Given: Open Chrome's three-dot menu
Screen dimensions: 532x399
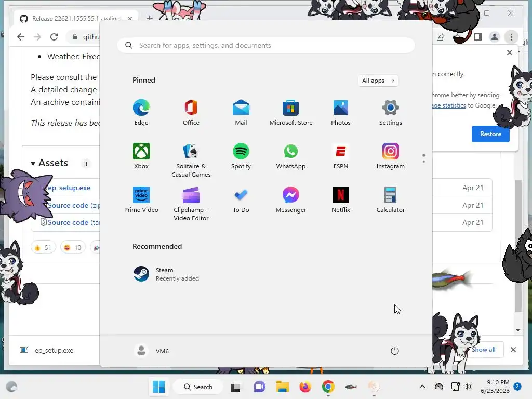Looking at the screenshot, I should [x=511, y=37].
